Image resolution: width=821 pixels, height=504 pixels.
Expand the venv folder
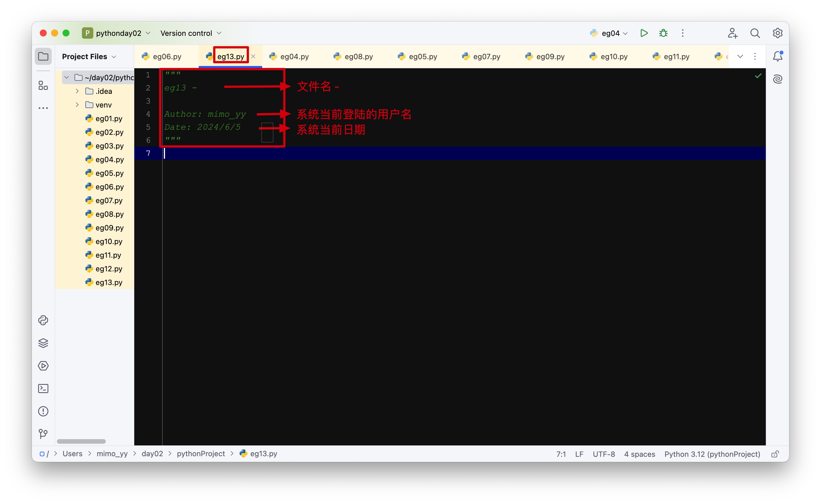[x=77, y=105]
